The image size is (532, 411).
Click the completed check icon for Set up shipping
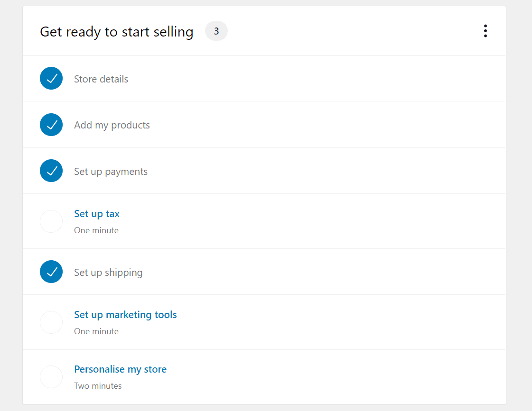tap(51, 272)
